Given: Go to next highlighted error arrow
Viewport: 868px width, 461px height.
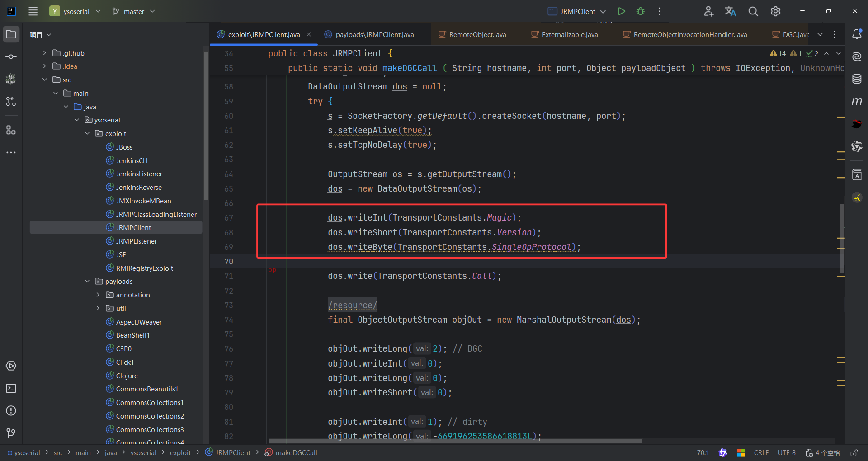Looking at the screenshot, I should [x=839, y=53].
